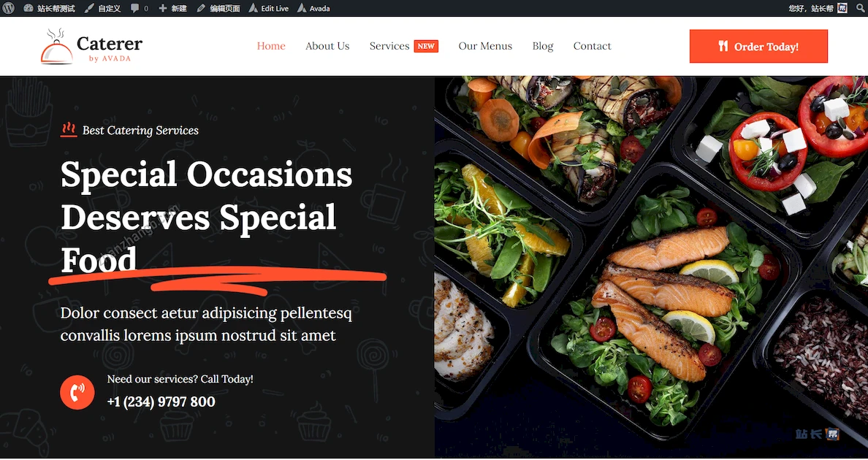Click the pencil Edit Page icon
Viewport: 868px width, 460px height.
[201, 8]
